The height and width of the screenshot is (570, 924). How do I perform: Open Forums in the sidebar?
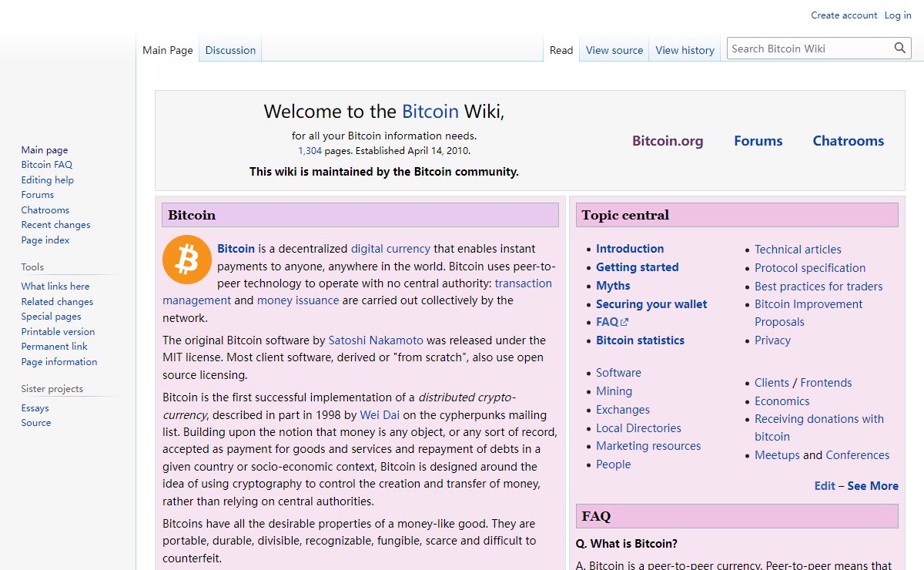(38, 195)
